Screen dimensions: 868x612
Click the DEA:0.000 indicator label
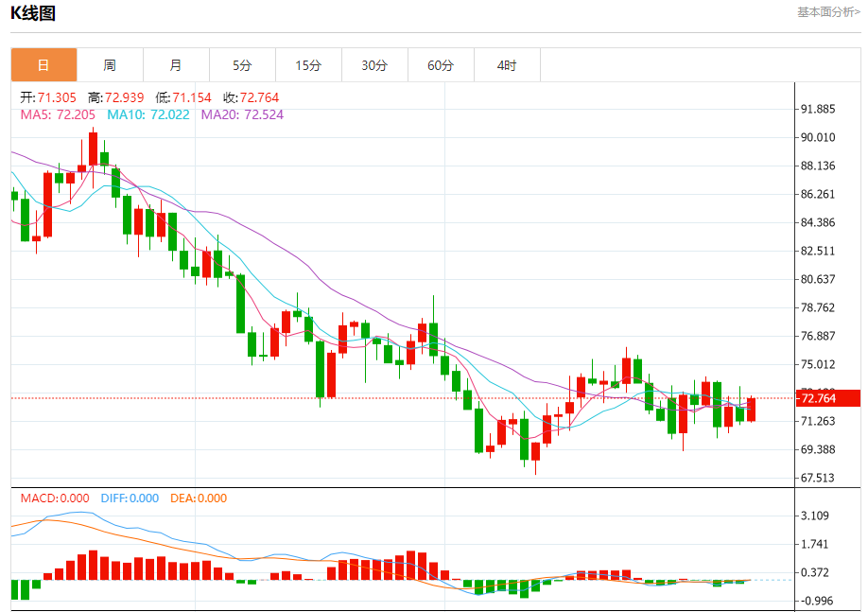click(x=199, y=498)
